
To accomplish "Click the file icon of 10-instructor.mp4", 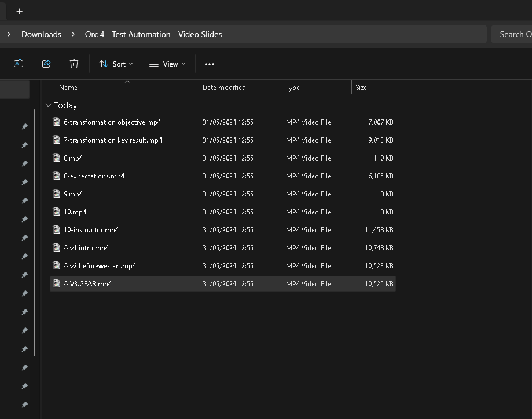I will click(x=57, y=229).
